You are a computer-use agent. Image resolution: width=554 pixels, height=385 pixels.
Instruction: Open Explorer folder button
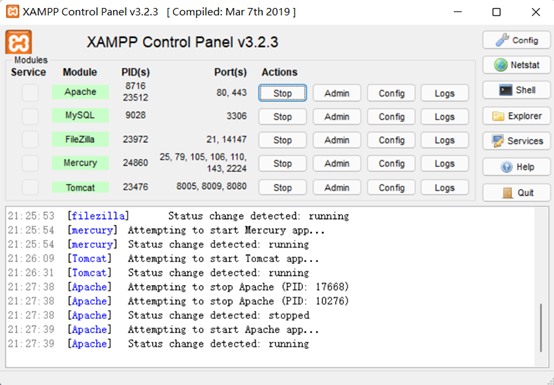pos(516,116)
